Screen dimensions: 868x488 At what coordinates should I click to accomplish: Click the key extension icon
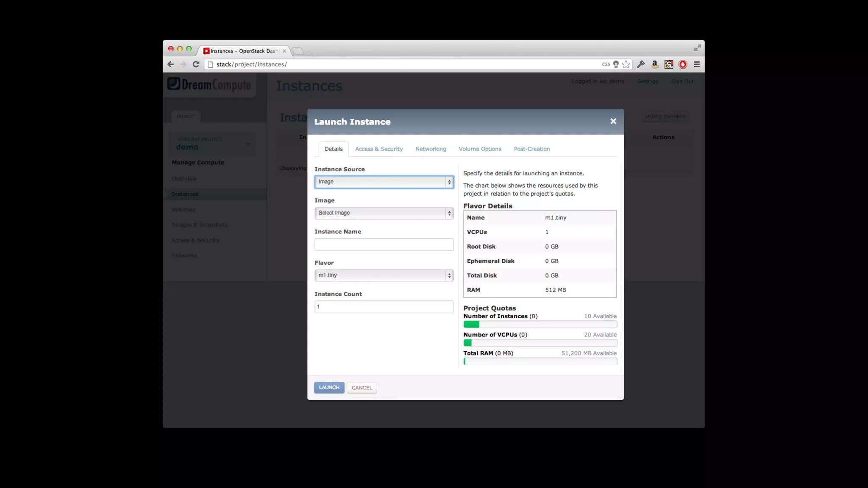tap(641, 64)
